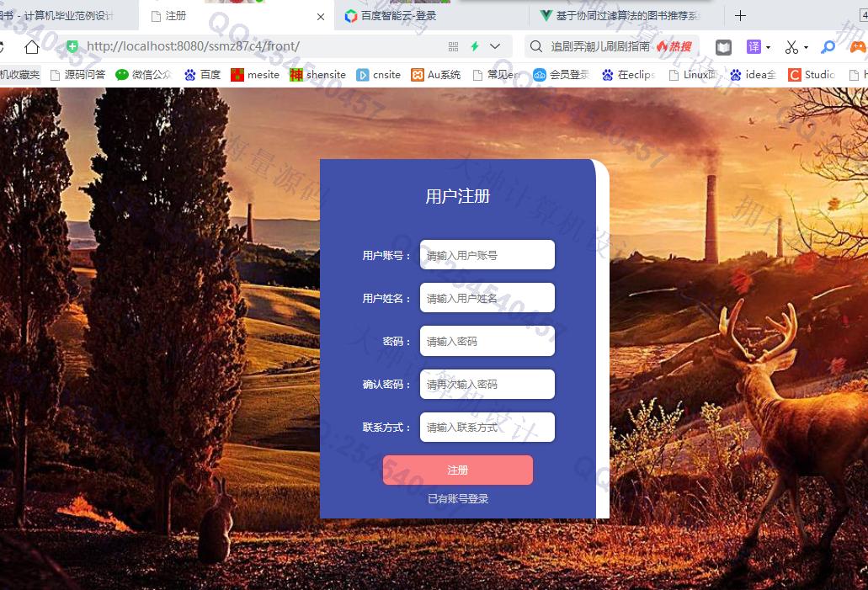Open the 收藏夹 favorites folder
The image size is (868, 590).
20,75
